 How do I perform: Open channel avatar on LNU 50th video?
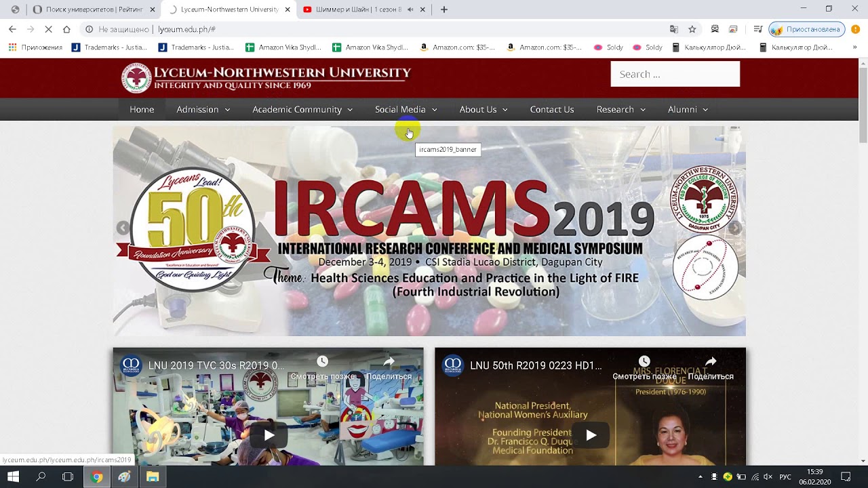(x=452, y=365)
